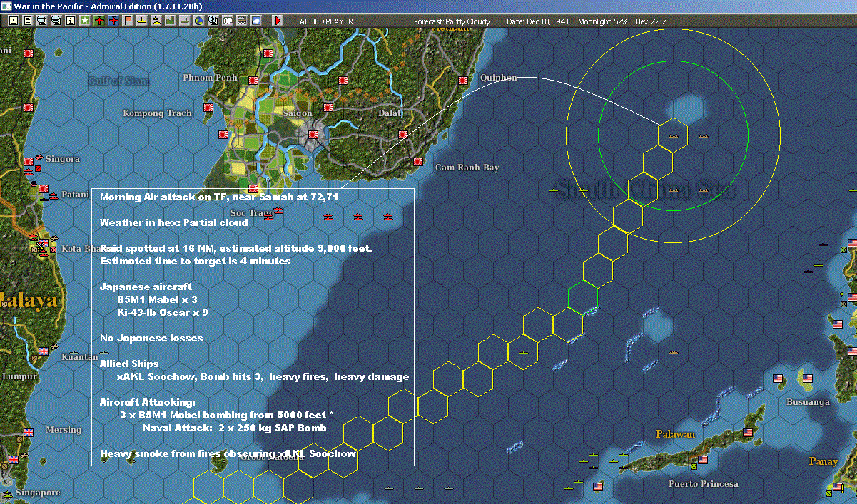Select the Saigon base icon on map

point(313,133)
